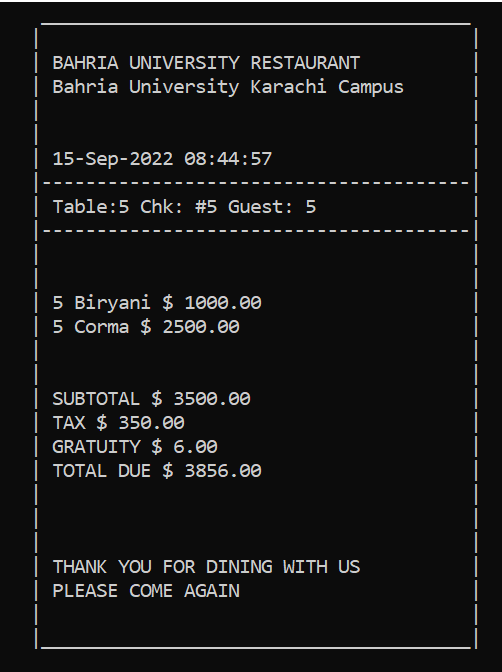Screen dimensions: 502x672
Task: Click the Bahria University Karachi Campus line
Action: pos(228,87)
